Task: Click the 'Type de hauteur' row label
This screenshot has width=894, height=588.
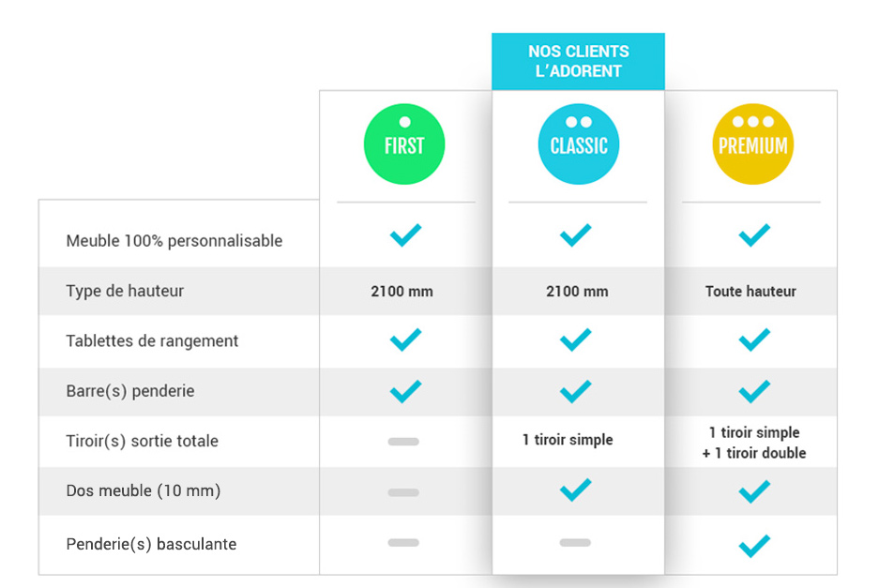Action: tap(125, 291)
